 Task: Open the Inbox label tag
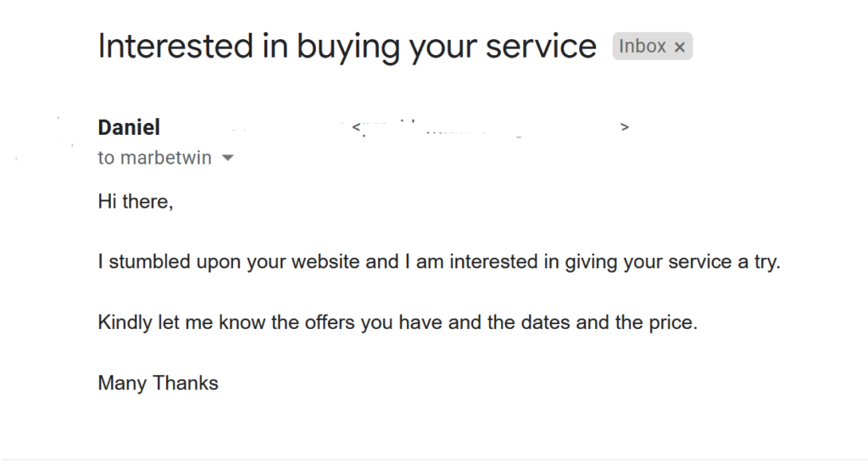coord(643,46)
